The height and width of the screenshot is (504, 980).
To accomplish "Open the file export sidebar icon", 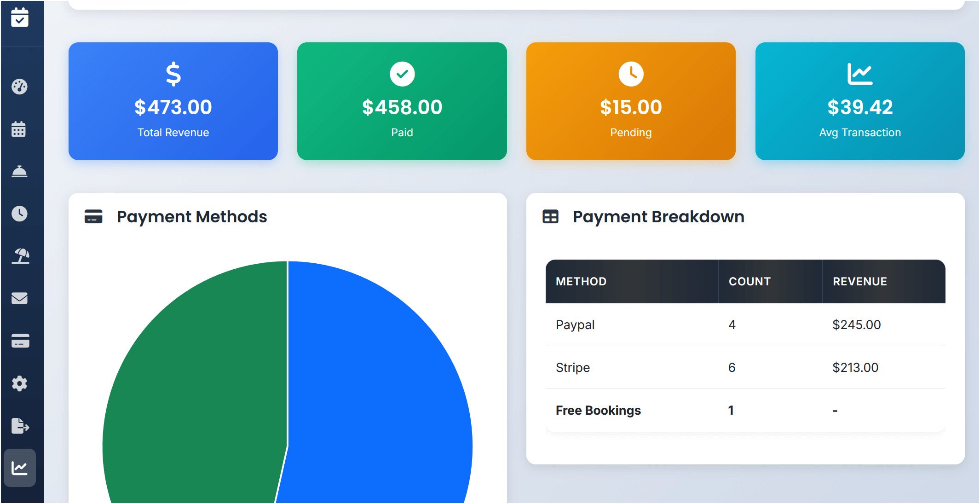I will coord(20,426).
